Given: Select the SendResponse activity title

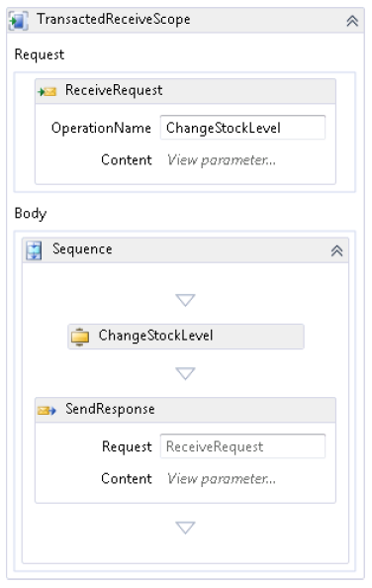Looking at the screenshot, I should coord(110,409).
